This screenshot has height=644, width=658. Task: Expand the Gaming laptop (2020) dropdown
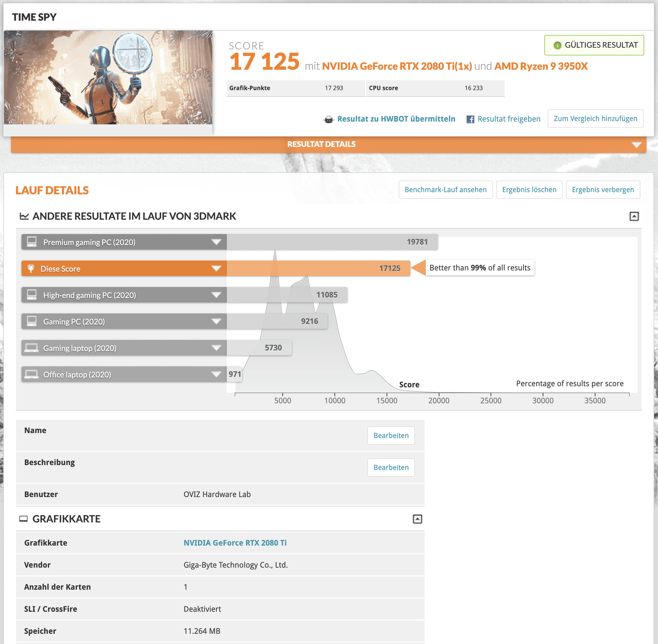point(216,348)
